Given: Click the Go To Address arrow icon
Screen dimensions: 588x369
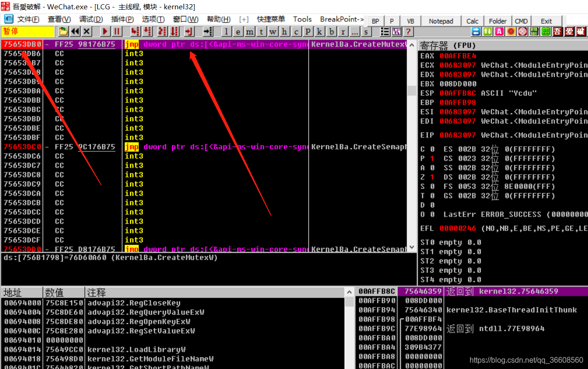Looking at the screenshot, I should click(x=208, y=32).
